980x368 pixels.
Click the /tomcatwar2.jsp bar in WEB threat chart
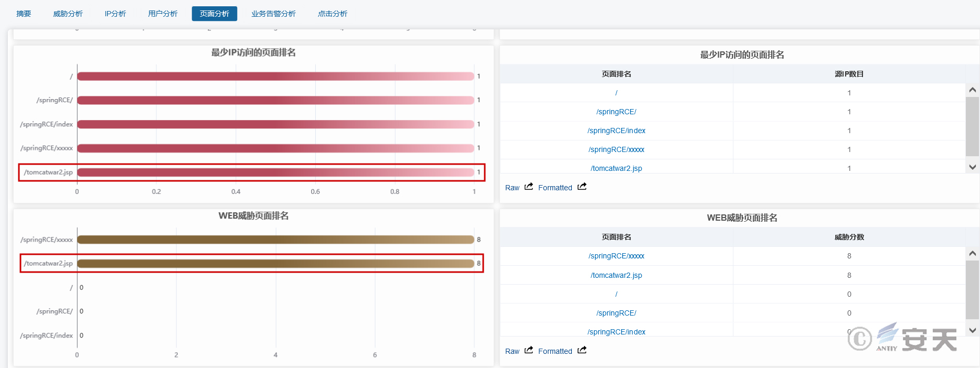click(275, 264)
